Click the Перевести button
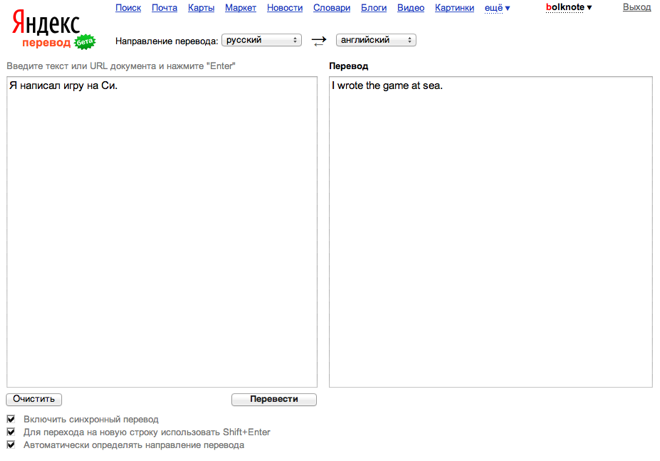The image size is (660, 461). coord(274,399)
